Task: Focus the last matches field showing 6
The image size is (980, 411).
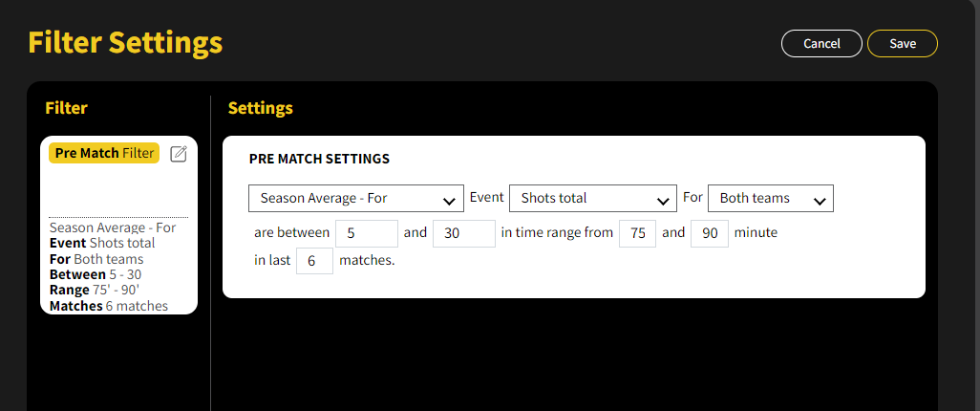Action: coord(314,261)
